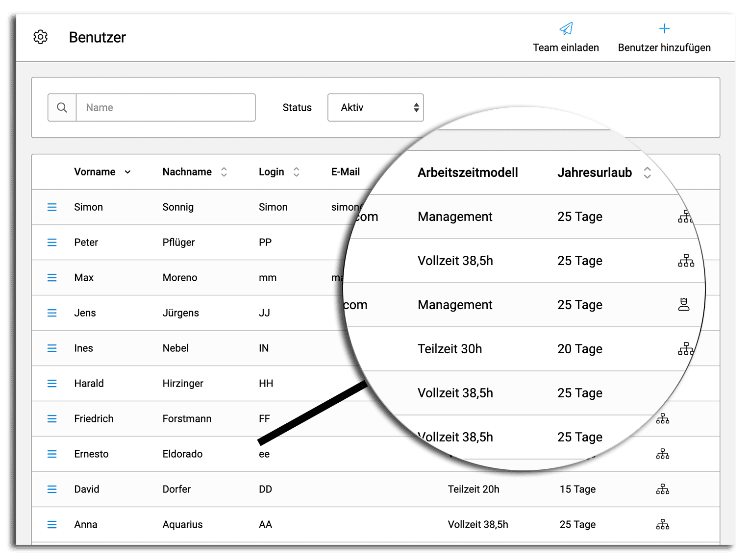Sort by Vorname column chevron

click(x=127, y=172)
